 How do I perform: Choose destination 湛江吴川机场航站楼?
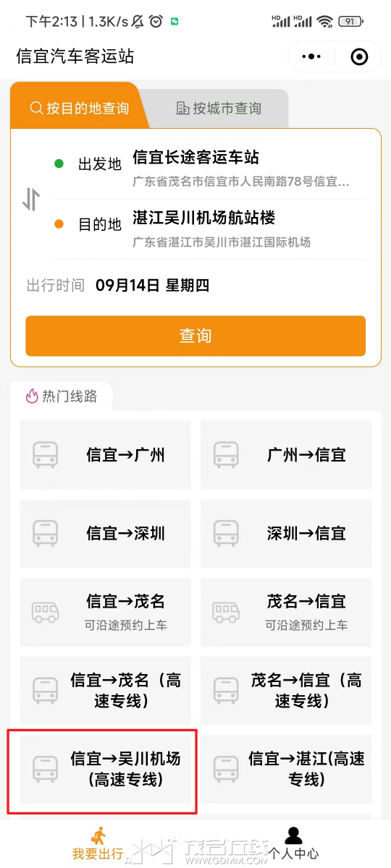pos(209,229)
